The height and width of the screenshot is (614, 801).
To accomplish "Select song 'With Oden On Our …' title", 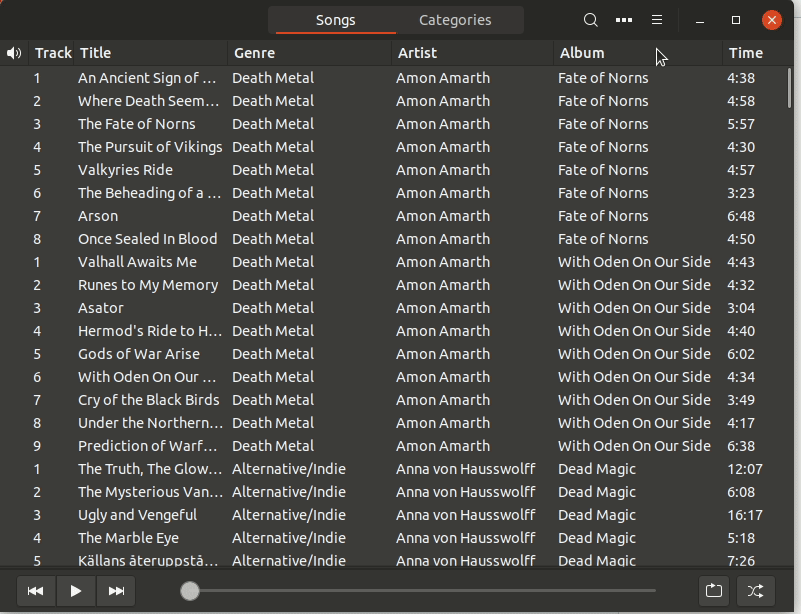I will pyautogui.click(x=147, y=377).
